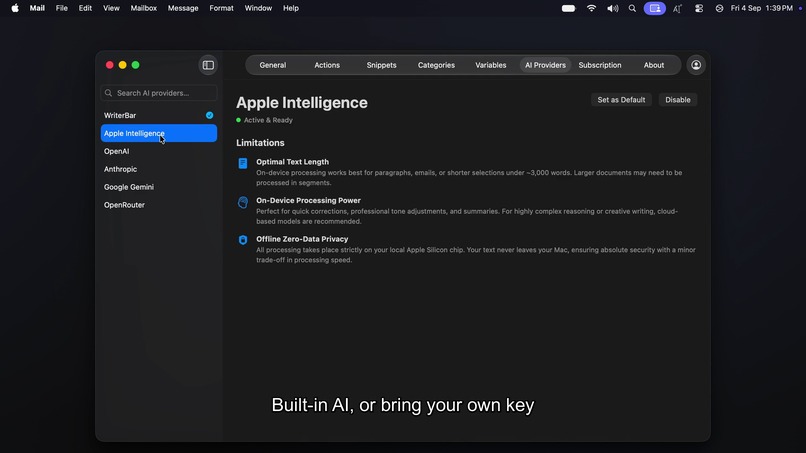
Task: Open the Apple menu logo
Action: [x=15, y=8]
